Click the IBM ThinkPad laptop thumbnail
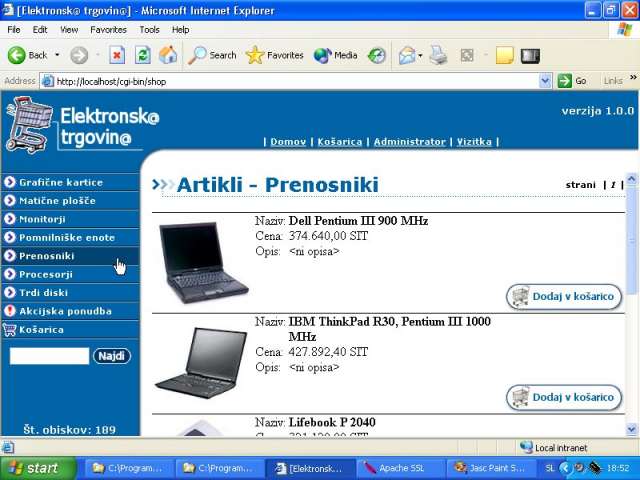 click(x=201, y=363)
